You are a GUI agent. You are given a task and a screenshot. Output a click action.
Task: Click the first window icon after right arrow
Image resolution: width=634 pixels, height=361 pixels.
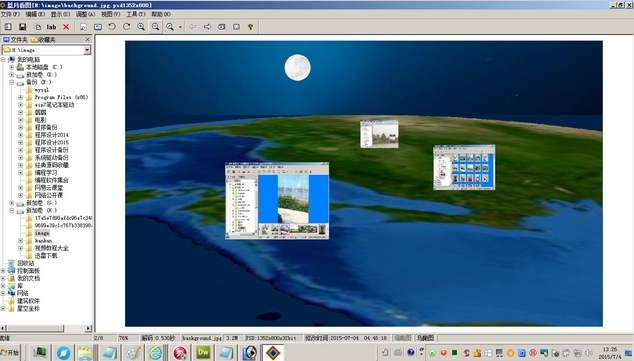click(222, 27)
